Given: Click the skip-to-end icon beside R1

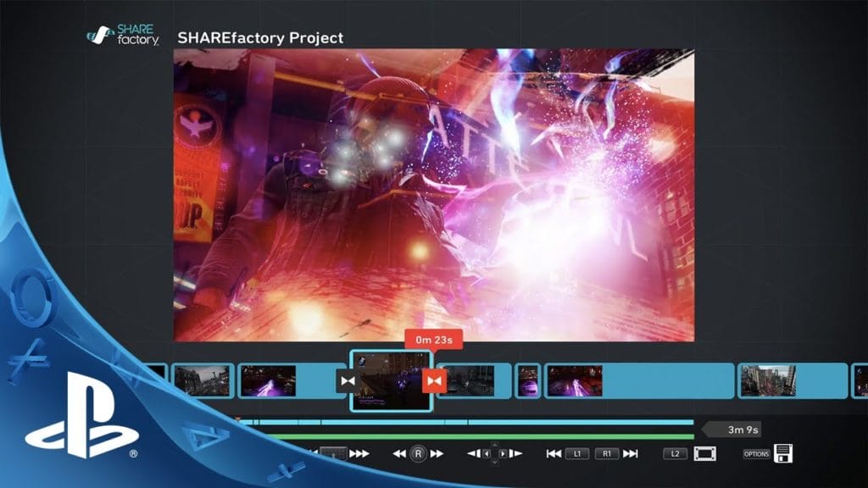Looking at the screenshot, I should click(x=630, y=454).
